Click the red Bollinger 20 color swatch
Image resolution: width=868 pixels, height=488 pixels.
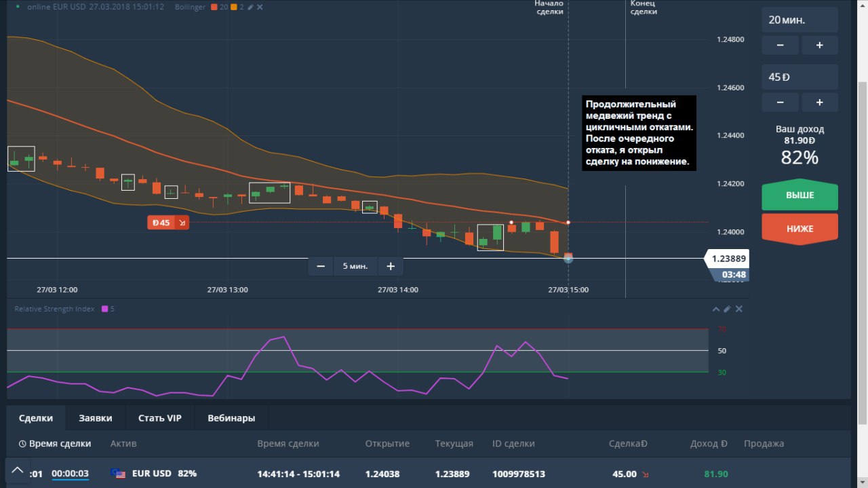tap(214, 7)
